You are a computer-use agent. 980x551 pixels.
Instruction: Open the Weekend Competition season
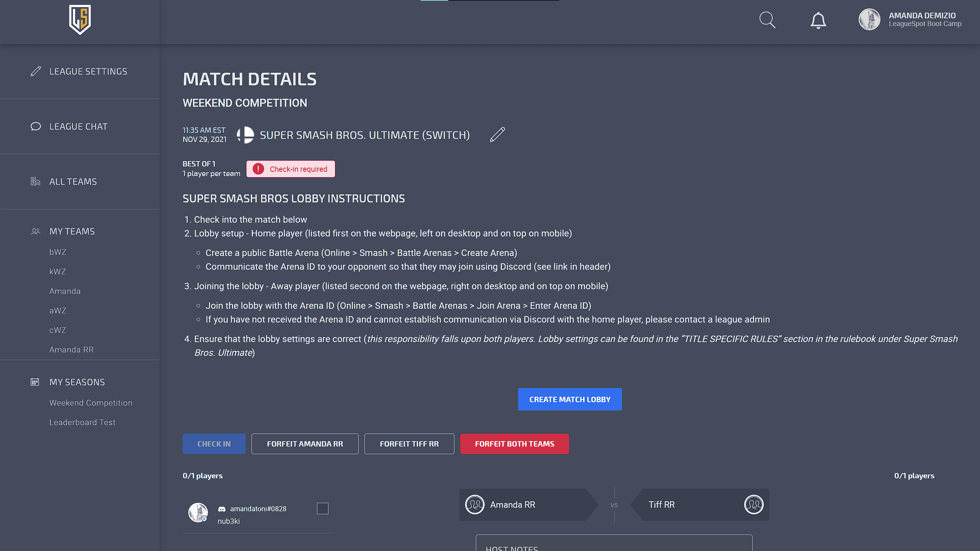(x=91, y=403)
